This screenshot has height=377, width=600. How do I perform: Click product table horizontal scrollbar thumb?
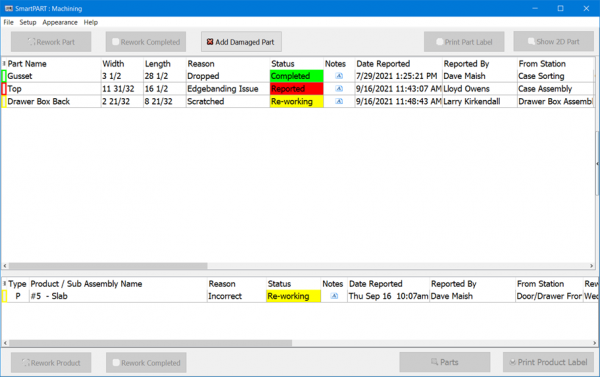tap(150, 343)
